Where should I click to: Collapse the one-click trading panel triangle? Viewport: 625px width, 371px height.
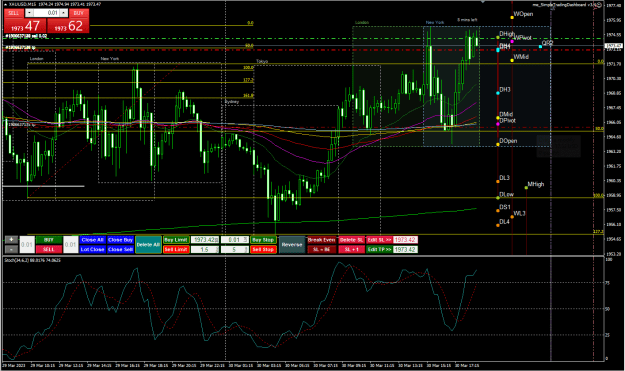pos(5,4)
